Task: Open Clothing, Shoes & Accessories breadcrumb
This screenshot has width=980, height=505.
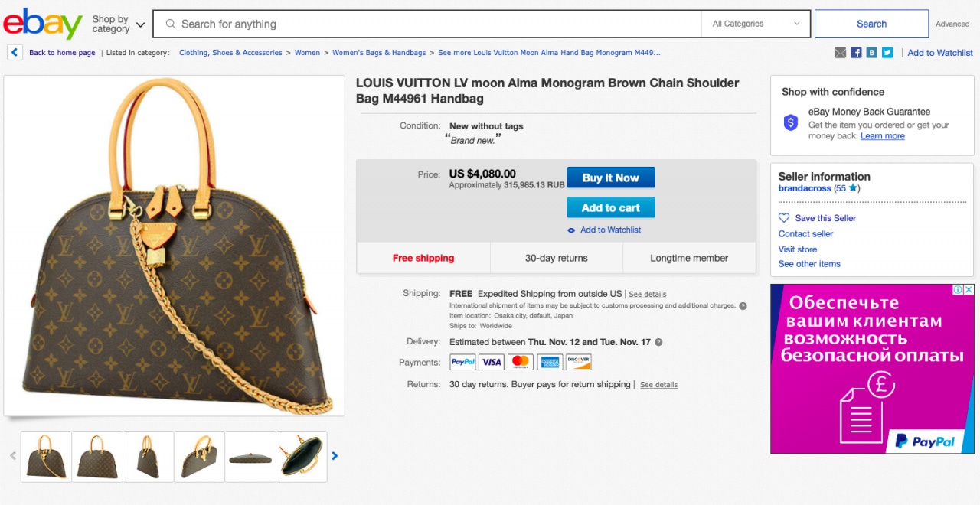Action: (x=230, y=53)
